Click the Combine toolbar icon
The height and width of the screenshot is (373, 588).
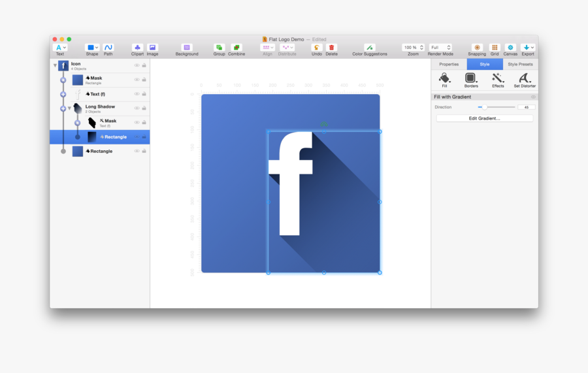(x=237, y=48)
